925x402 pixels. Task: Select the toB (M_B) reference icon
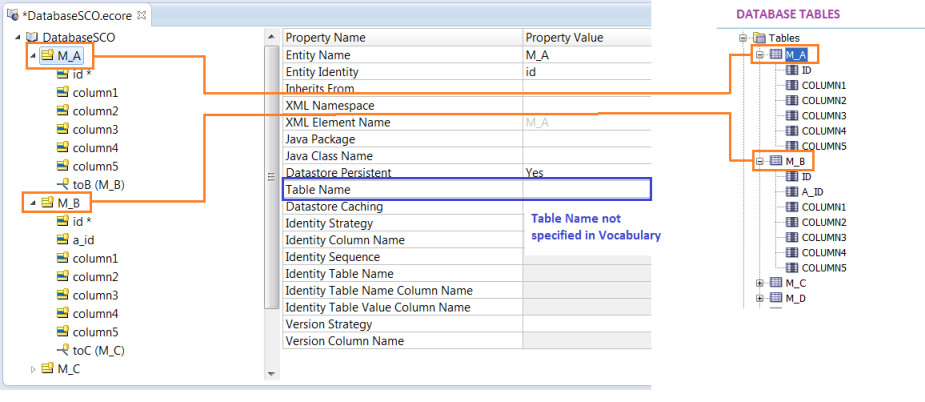coord(63,185)
